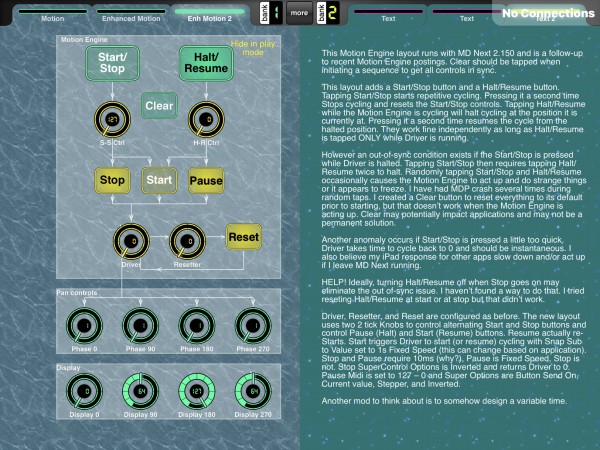Click the Display panel label
The width and height of the screenshot is (600, 450).
click(x=68, y=368)
